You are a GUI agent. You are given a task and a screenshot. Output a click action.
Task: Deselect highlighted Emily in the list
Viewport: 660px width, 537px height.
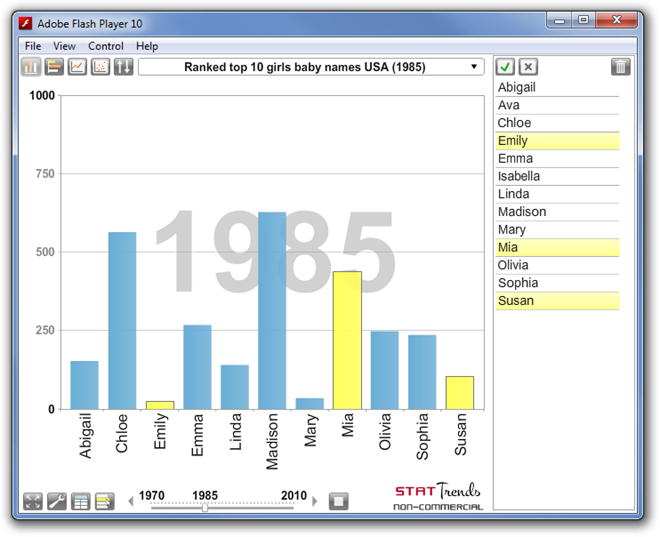click(557, 141)
